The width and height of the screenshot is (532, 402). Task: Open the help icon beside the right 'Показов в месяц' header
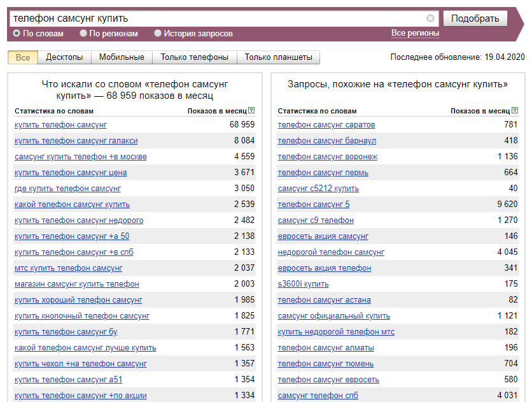click(x=515, y=110)
